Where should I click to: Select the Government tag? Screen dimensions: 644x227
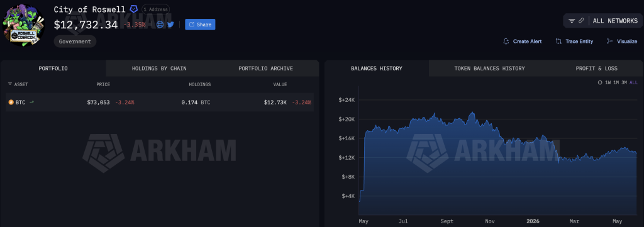[75, 42]
